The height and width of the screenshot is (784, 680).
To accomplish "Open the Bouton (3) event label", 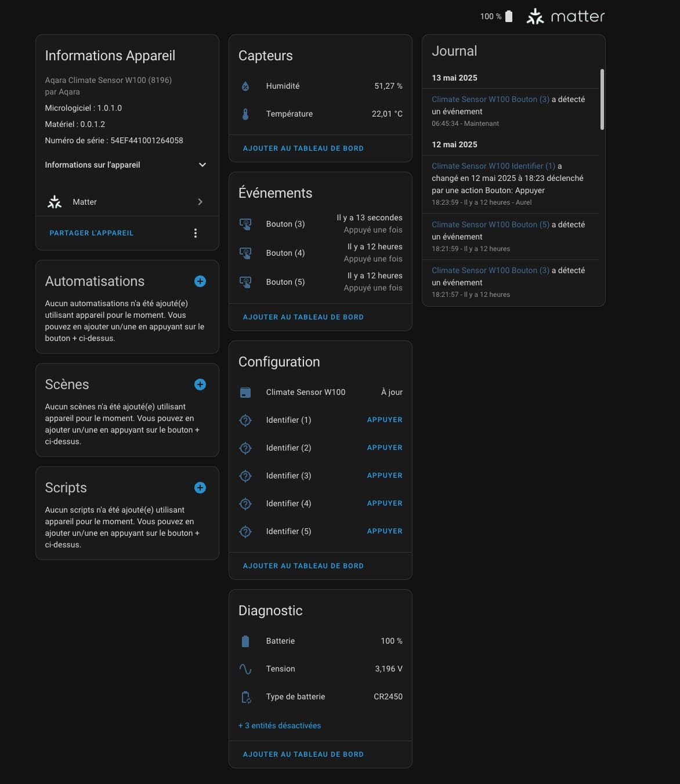I will 285,224.
